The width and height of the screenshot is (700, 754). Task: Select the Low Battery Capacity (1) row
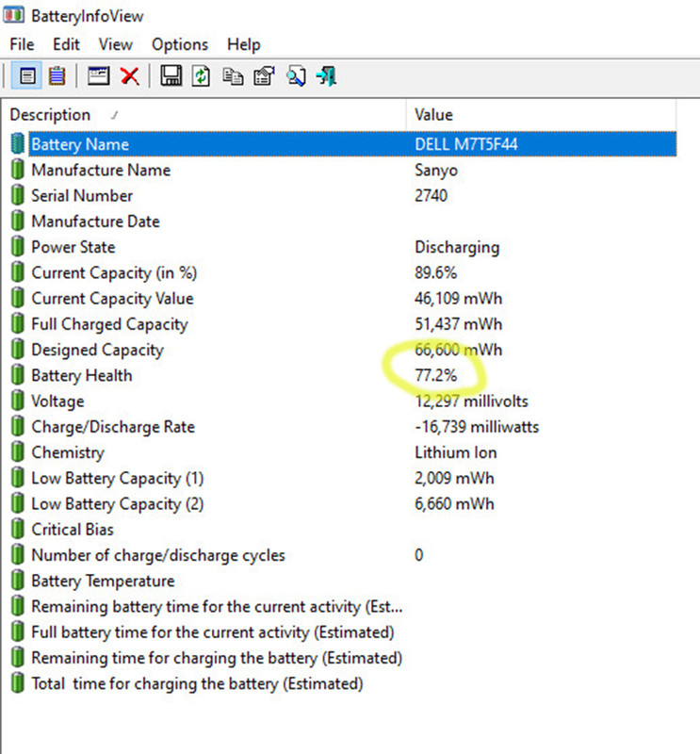[343, 478]
